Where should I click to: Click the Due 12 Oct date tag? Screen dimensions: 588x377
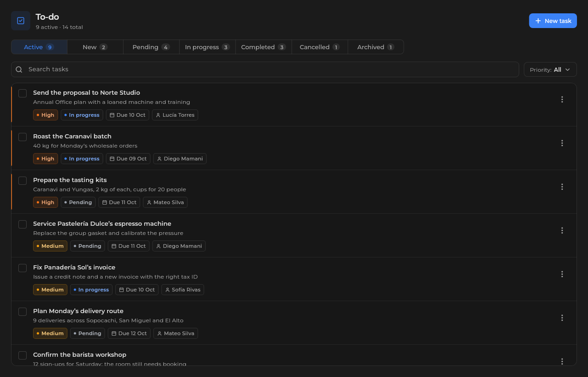click(x=129, y=333)
